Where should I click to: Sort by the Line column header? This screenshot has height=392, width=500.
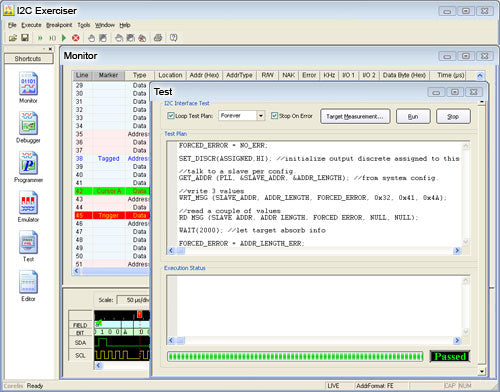point(82,75)
